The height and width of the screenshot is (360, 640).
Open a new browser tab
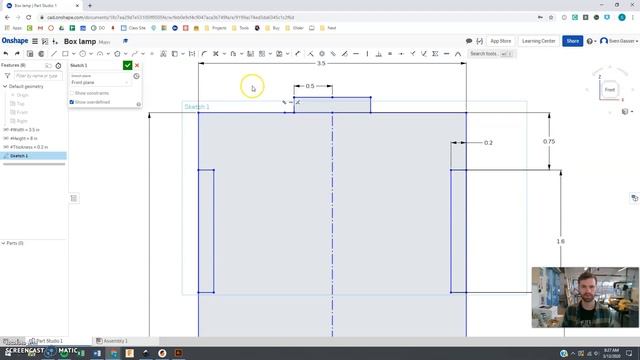coord(90,6)
